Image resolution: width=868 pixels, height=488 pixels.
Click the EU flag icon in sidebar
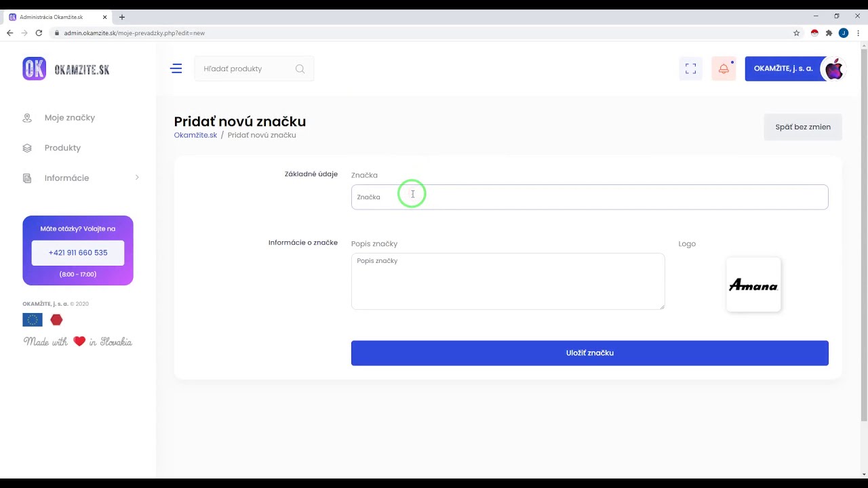(x=33, y=320)
